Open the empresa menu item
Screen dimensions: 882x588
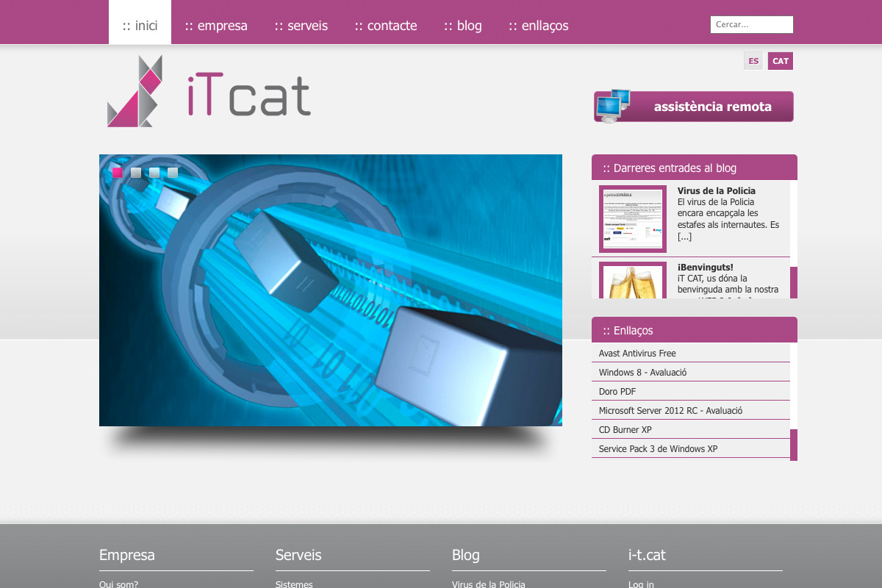coord(216,26)
